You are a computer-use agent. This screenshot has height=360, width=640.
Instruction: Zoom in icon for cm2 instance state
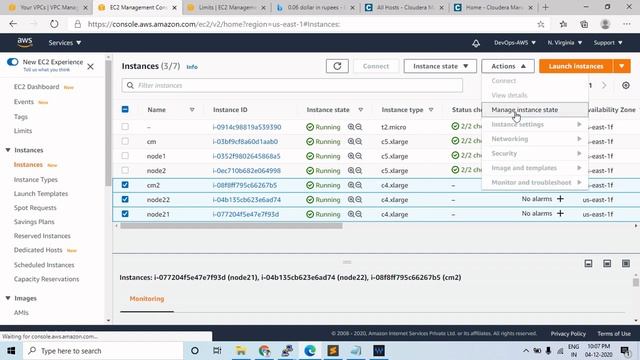coord(351,185)
